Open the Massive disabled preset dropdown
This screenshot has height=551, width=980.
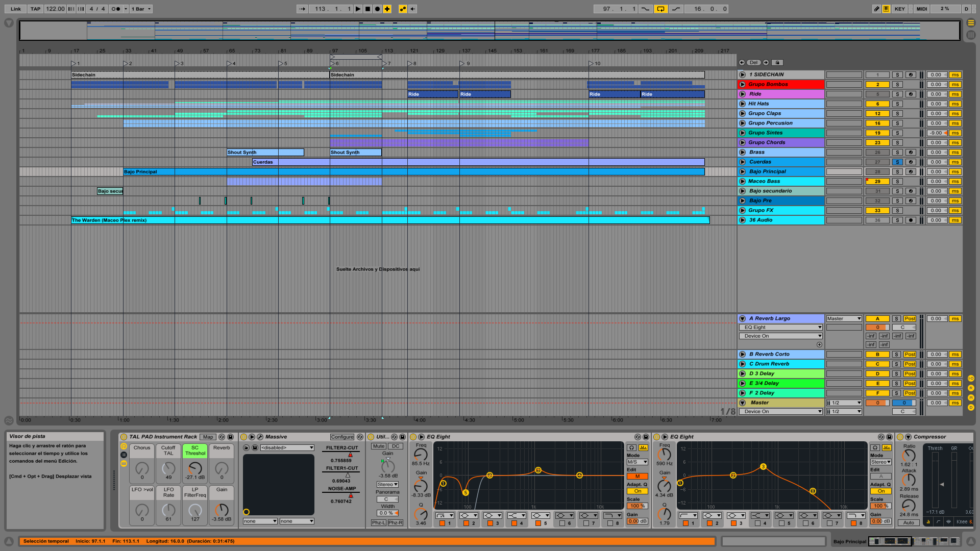tap(287, 447)
